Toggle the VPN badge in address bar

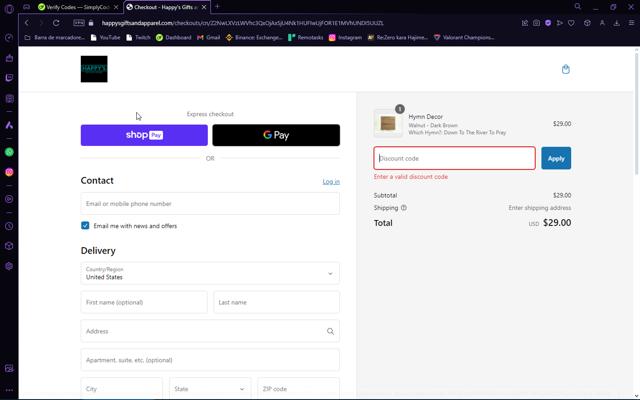(79, 23)
